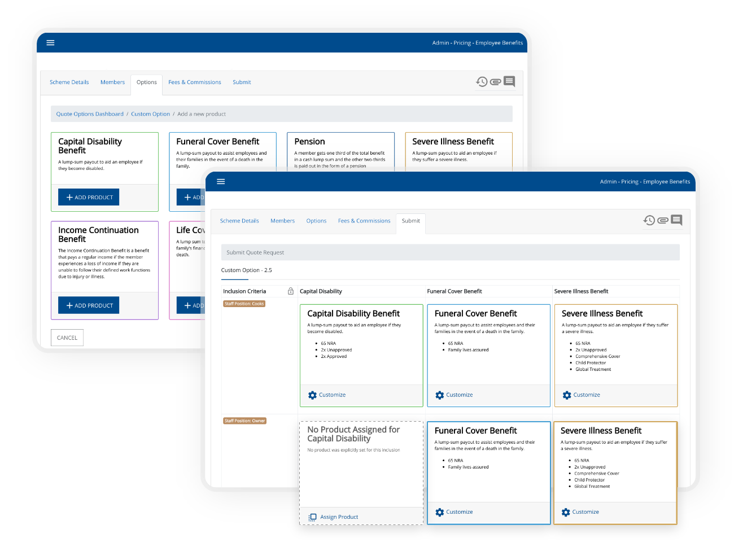The height and width of the screenshot is (560, 743).
Task: Click the paperclip attachment icon in the Options window
Action: pyautogui.click(x=495, y=81)
